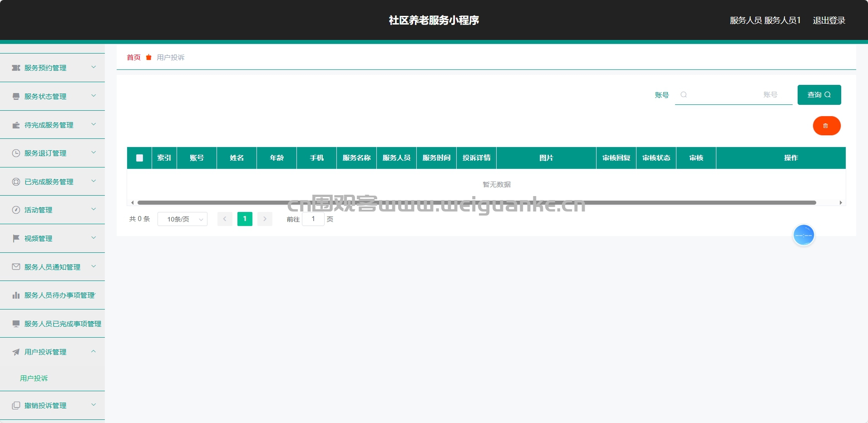
Task: Click the 账号 search input field
Action: 734,95
